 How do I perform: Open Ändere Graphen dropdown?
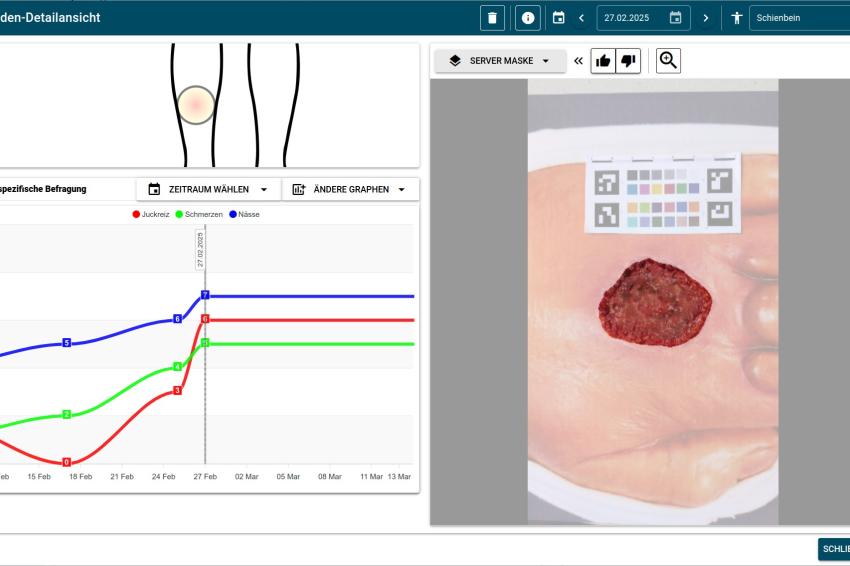[x=350, y=189]
